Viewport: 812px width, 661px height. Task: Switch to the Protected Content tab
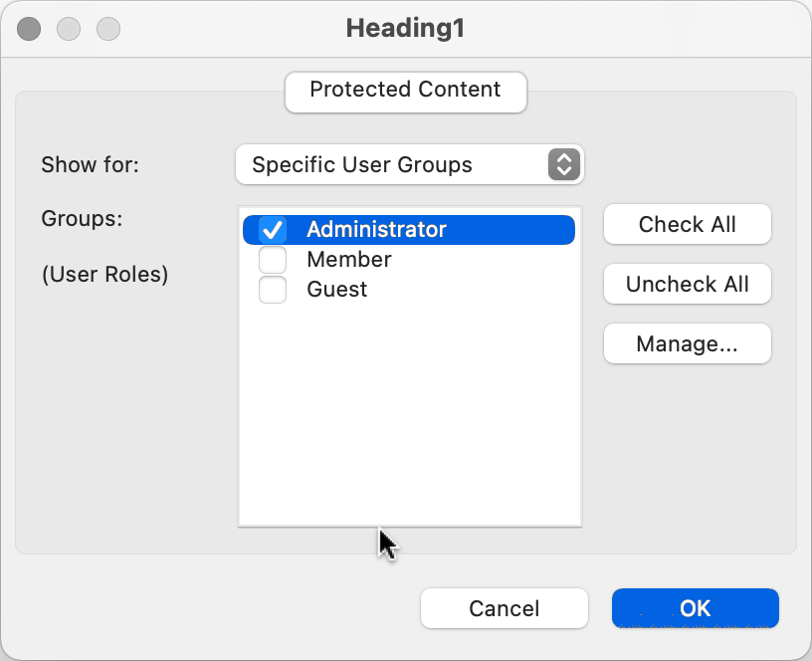click(405, 91)
